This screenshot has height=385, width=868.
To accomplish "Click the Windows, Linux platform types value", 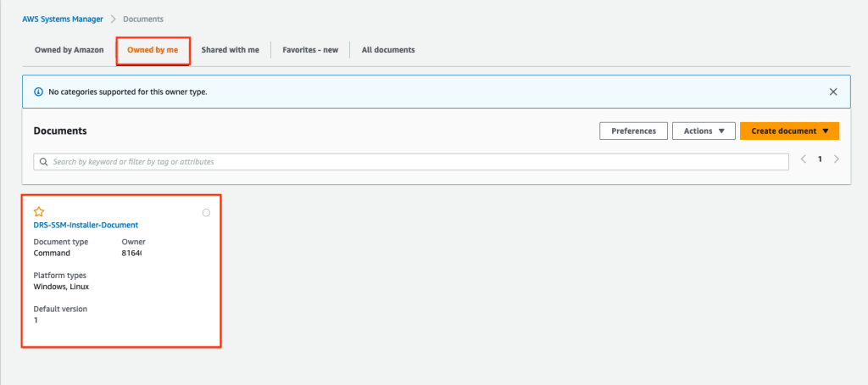I will (x=61, y=287).
